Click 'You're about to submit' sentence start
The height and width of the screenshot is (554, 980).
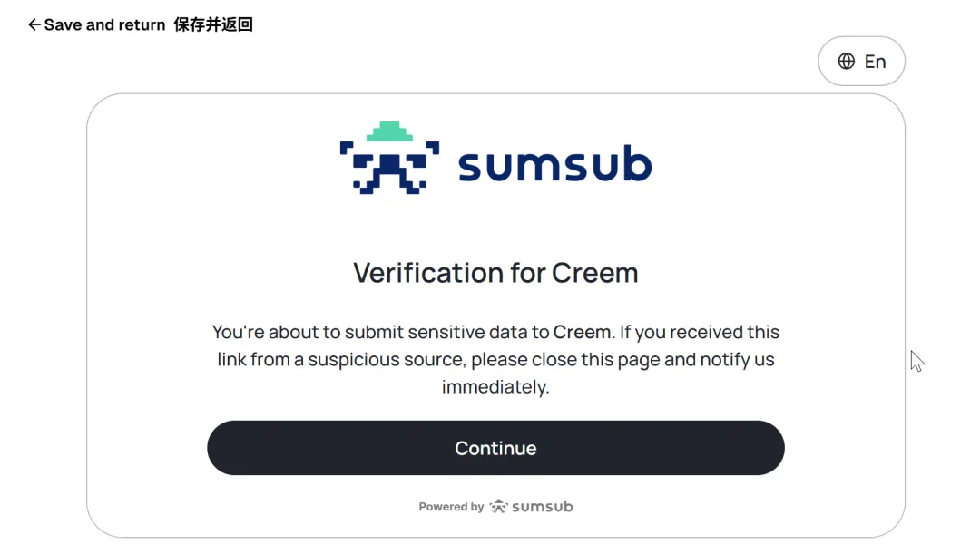(288, 332)
